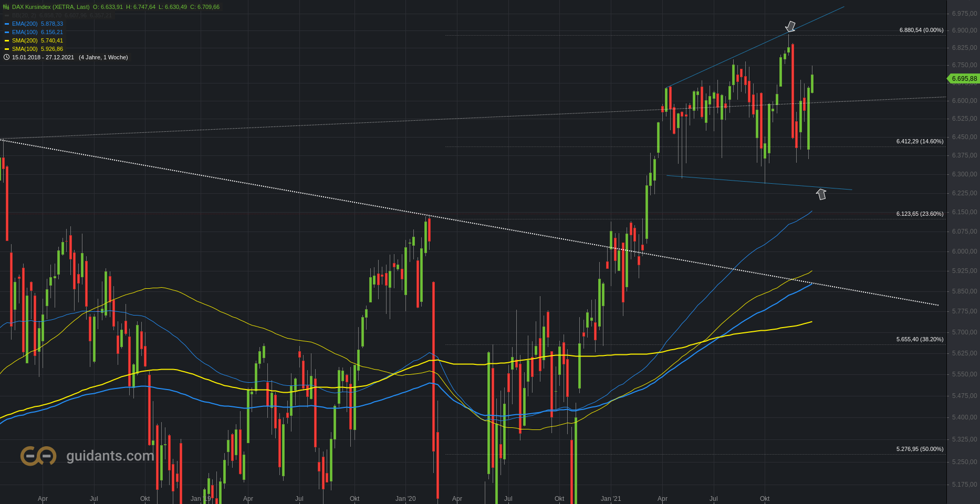Click the 6.000,00 price axis label
Image resolution: width=980 pixels, height=504 pixels.
[964, 251]
